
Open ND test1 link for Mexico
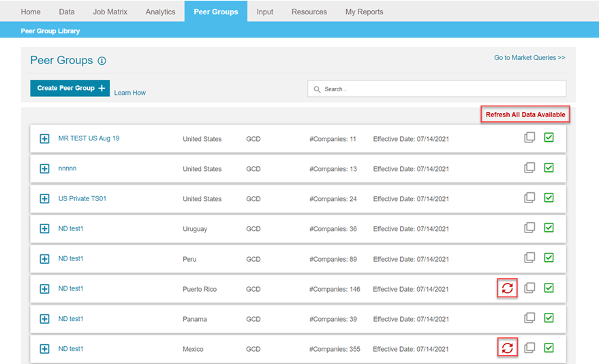71,349
